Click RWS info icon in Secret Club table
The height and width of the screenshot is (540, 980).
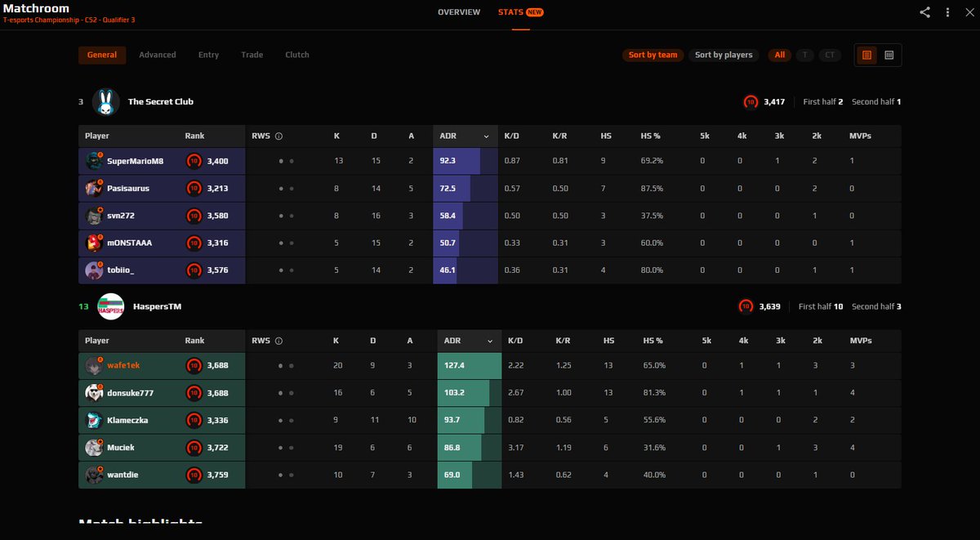278,136
